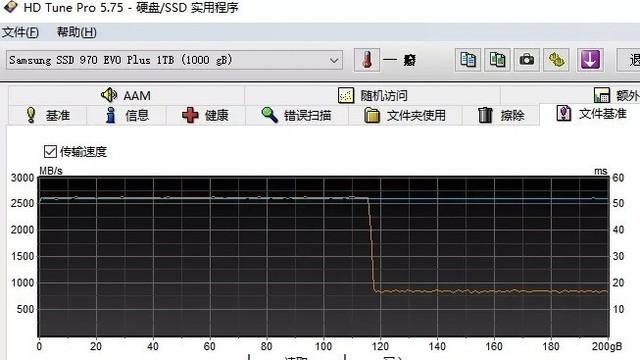The height and width of the screenshot is (360, 640).
Task: Switch to the 错误扫描 tab
Action: 297,115
